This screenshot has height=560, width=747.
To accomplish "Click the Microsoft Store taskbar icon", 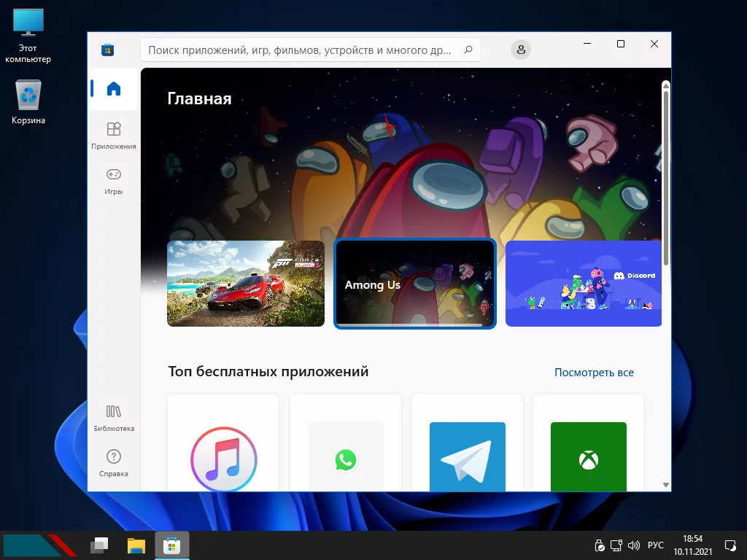I will pyautogui.click(x=172, y=545).
